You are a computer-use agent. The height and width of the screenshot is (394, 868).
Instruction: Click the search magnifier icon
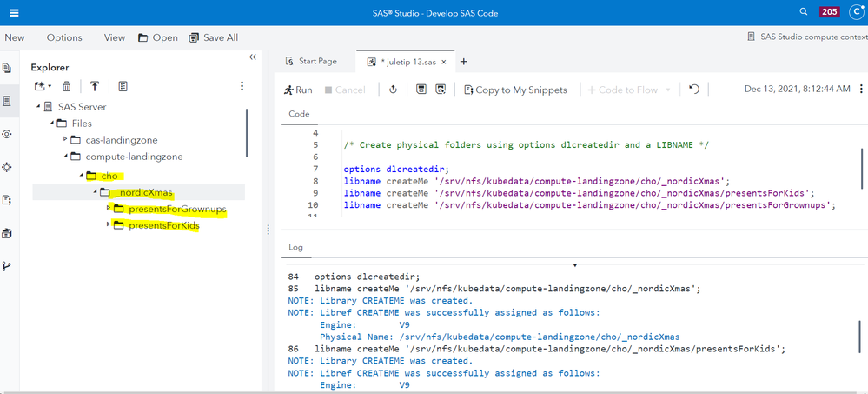click(x=803, y=12)
